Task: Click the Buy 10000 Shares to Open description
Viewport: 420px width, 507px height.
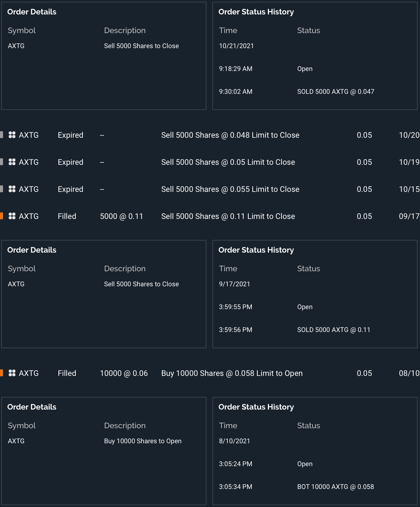Action: pyautogui.click(x=143, y=441)
